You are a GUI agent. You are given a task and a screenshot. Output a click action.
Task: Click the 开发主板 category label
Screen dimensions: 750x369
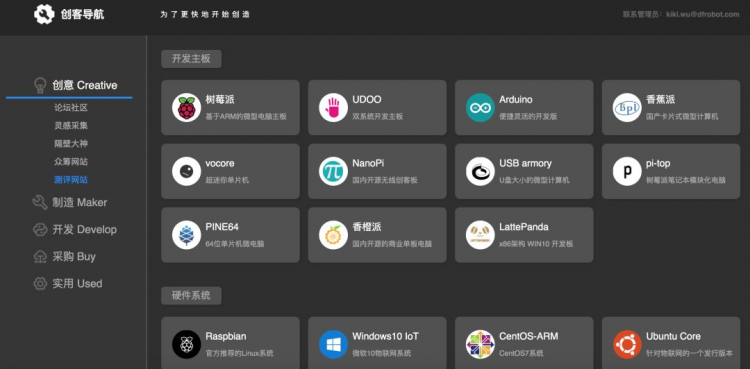coord(191,59)
